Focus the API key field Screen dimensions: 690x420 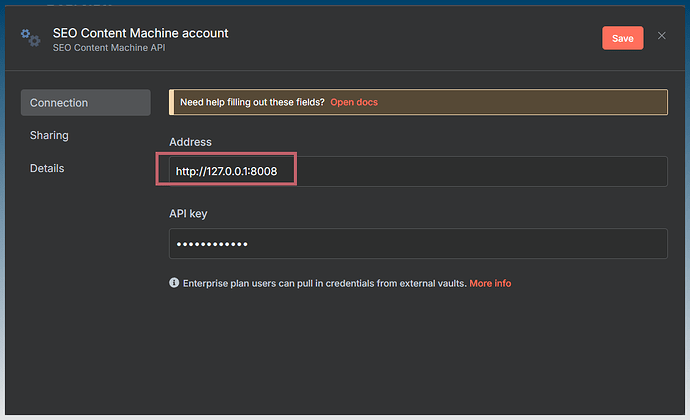pyautogui.click(x=418, y=243)
